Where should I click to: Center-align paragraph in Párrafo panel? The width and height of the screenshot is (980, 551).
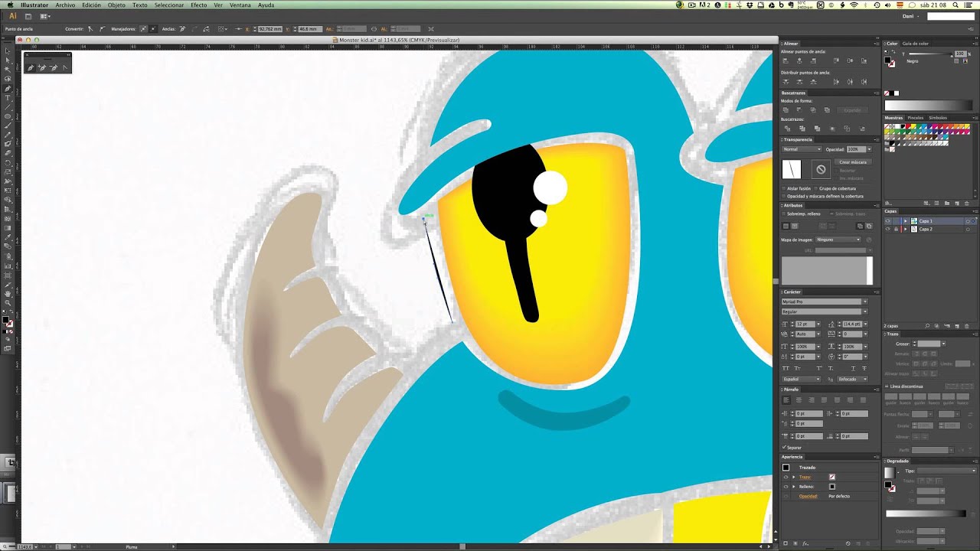click(x=799, y=399)
